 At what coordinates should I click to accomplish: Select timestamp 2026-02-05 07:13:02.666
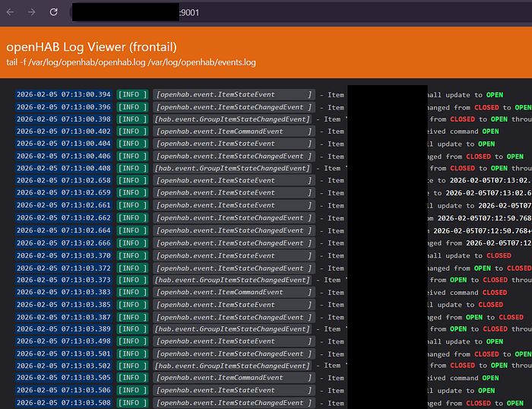pyautogui.click(x=64, y=243)
